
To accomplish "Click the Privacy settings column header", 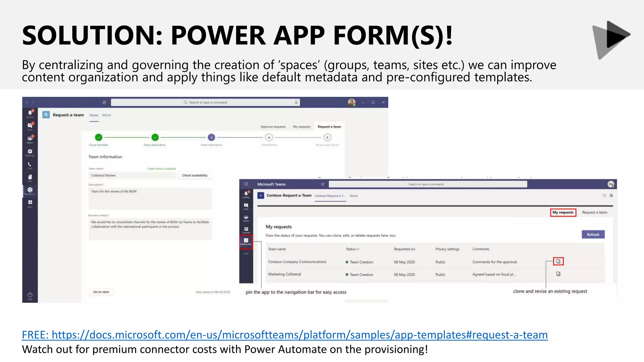I will 447,249.
